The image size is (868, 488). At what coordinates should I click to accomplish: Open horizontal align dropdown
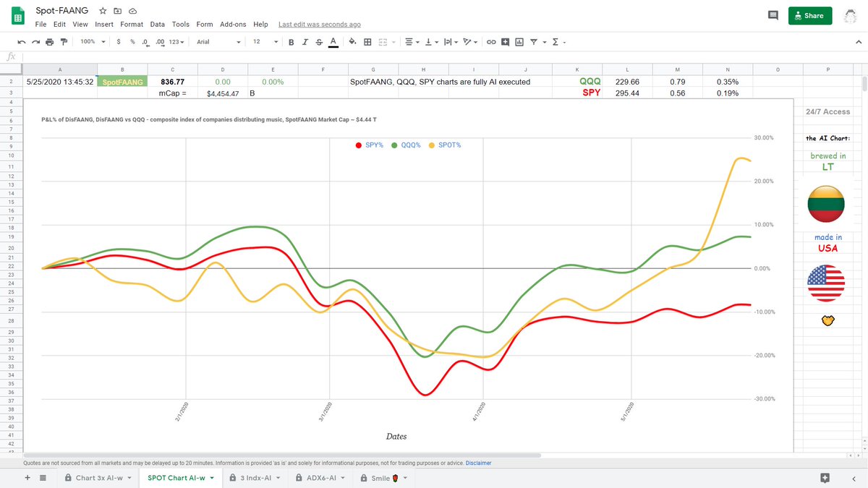412,42
